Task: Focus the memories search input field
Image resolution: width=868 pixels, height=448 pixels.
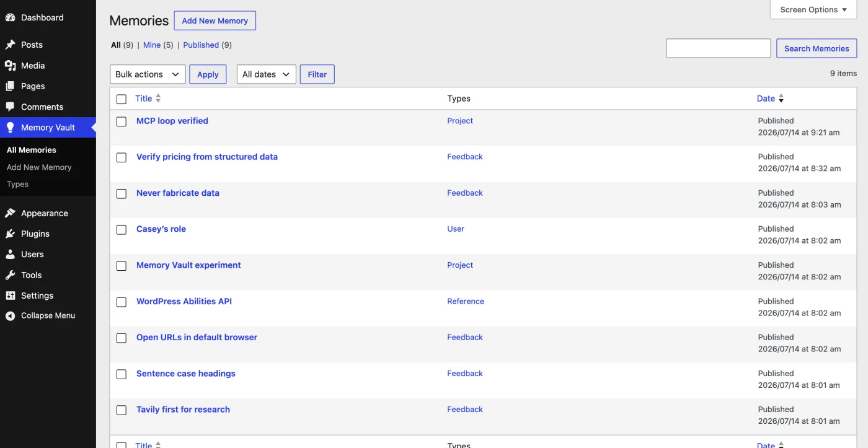Action: [x=718, y=48]
